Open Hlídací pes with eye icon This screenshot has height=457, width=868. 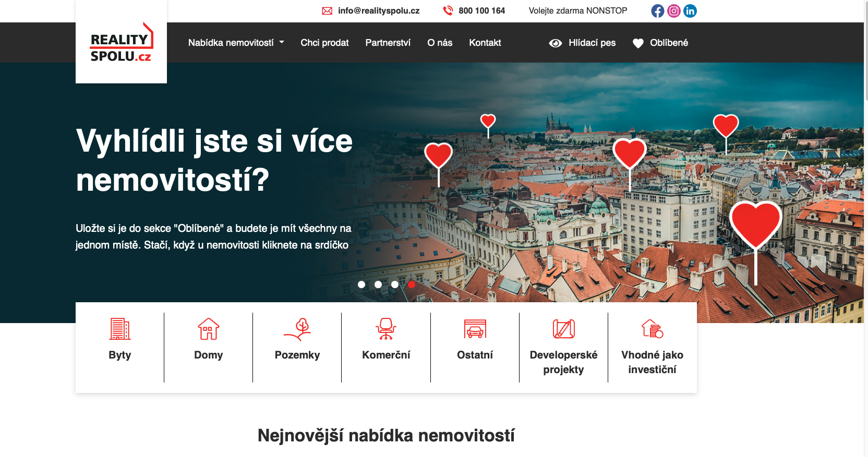tap(582, 43)
